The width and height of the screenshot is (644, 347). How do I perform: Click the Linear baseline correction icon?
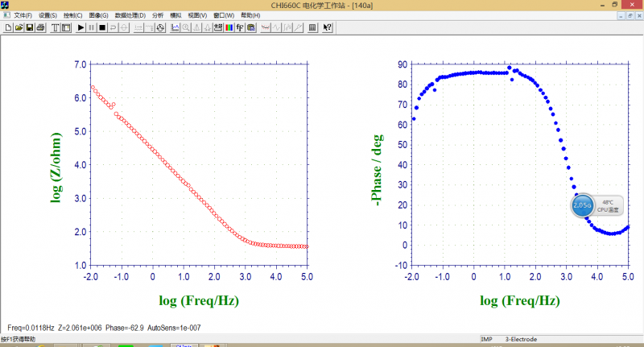298,27
